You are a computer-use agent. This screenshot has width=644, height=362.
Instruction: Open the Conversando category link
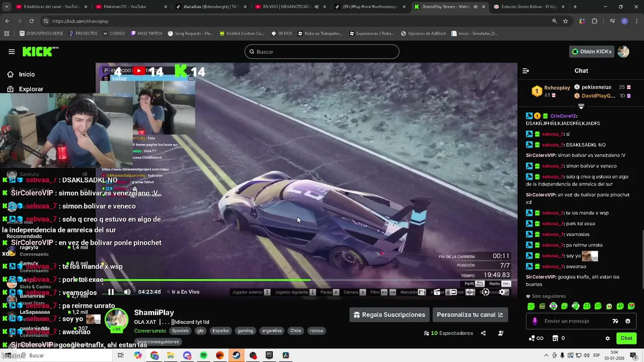point(150,331)
